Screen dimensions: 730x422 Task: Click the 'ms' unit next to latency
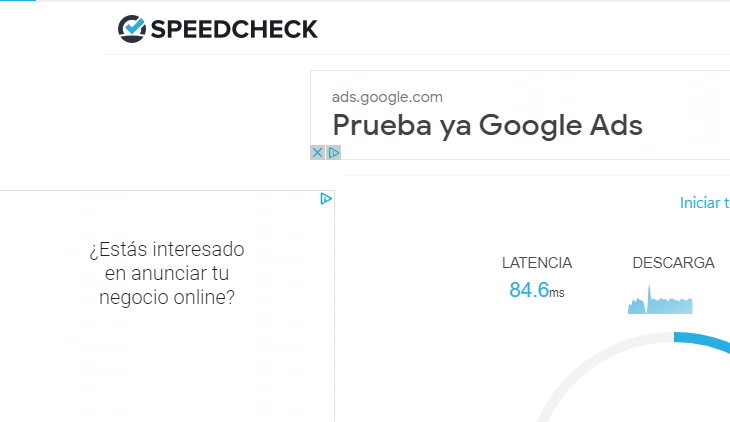[x=557, y=293]
